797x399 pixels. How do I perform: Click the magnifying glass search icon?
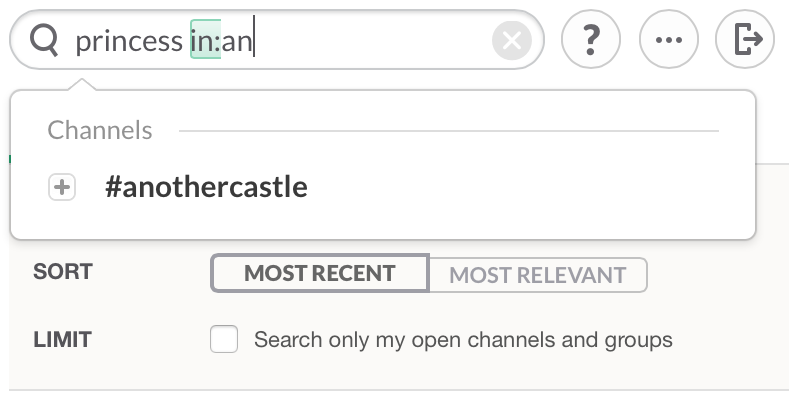click(x=44, y=40)
